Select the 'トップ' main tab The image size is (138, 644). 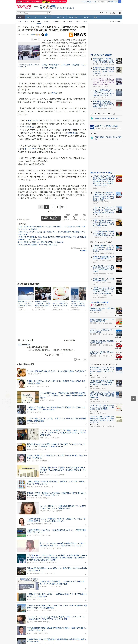click(20, 17)
